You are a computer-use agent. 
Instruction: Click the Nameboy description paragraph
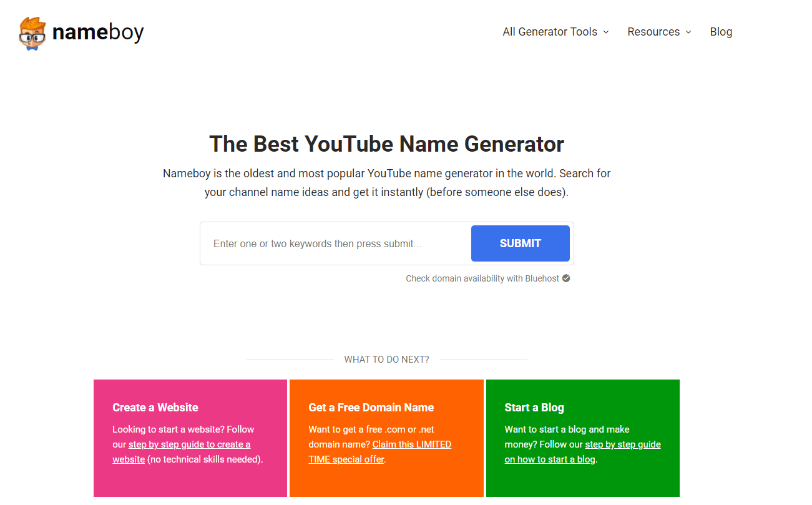click(x=386, y=183)
